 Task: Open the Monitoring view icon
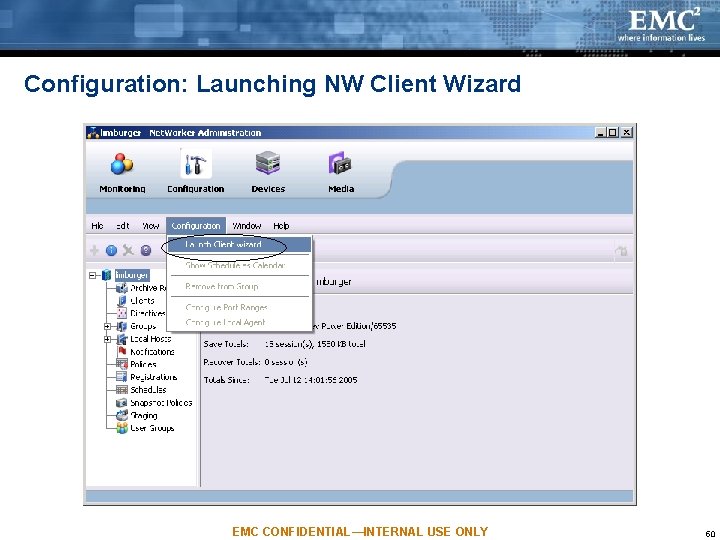pos(122,164)
